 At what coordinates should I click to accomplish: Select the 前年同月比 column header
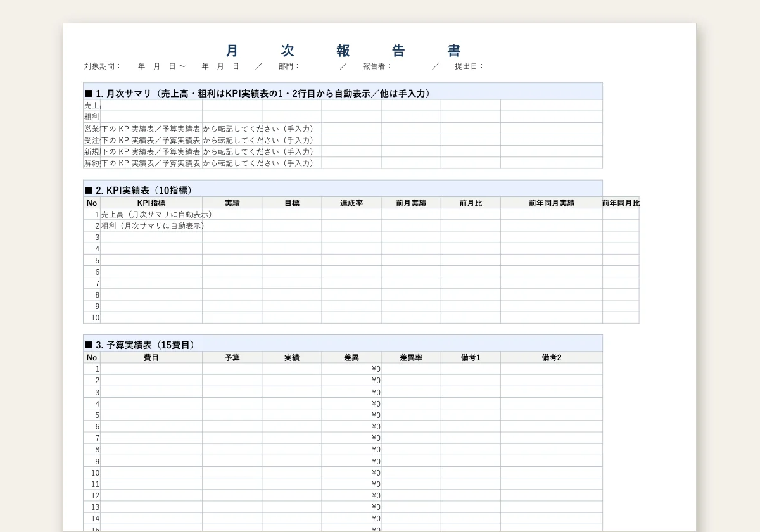(x=621, y=203)
